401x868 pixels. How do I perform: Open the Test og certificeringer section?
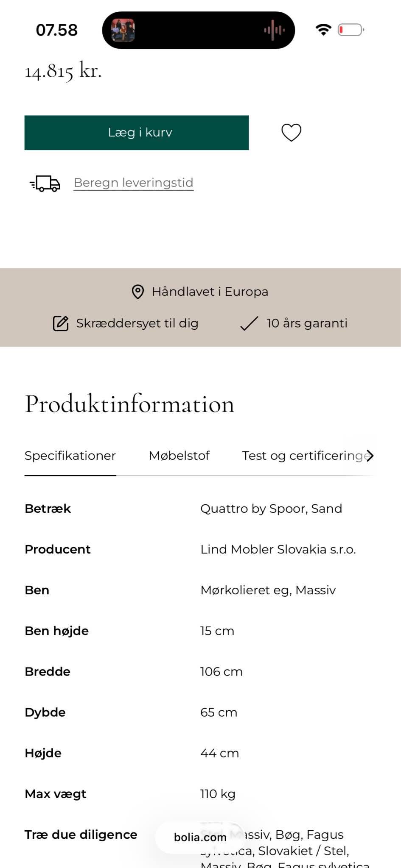coord(302,456)
